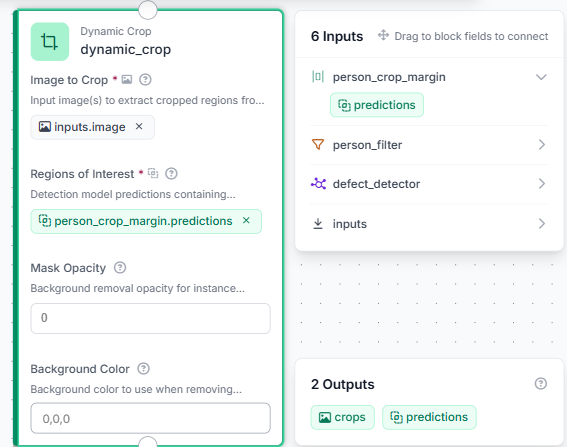Expand the defect_detector inputs
The height and width of the screenshot is (447, 567).
pyautogui.click(x=541, y=184)
